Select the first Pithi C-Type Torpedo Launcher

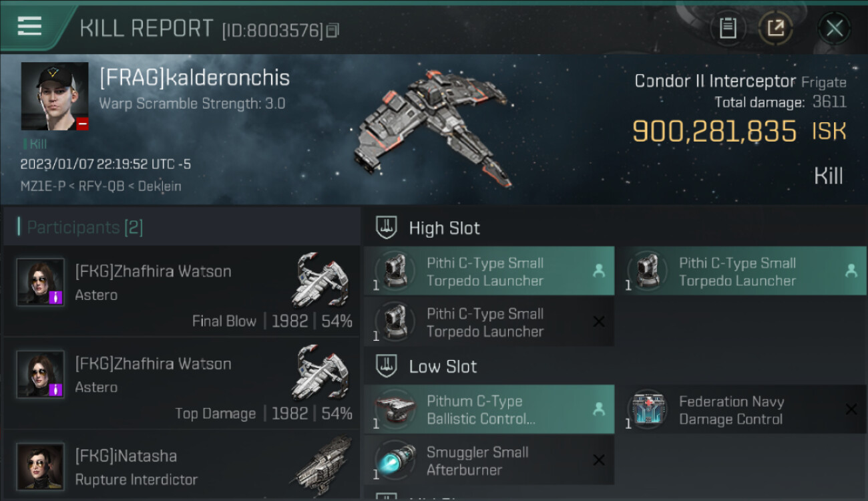click(489, 271)
